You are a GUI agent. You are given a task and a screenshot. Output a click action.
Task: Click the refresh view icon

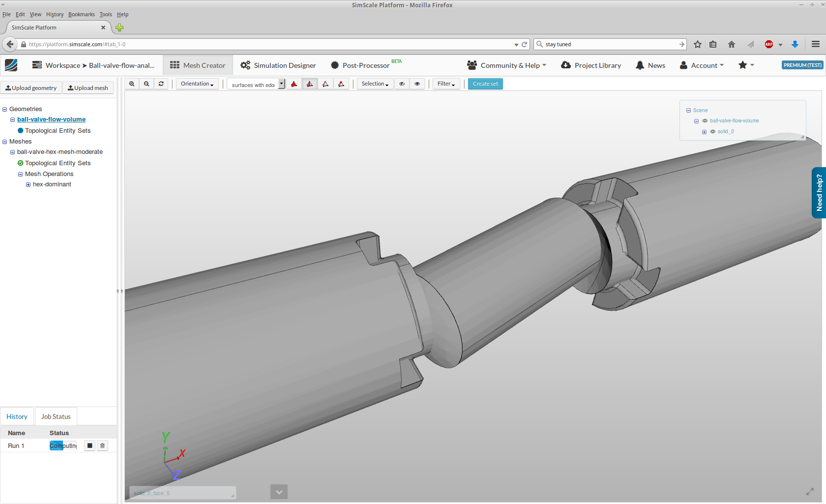161,84
